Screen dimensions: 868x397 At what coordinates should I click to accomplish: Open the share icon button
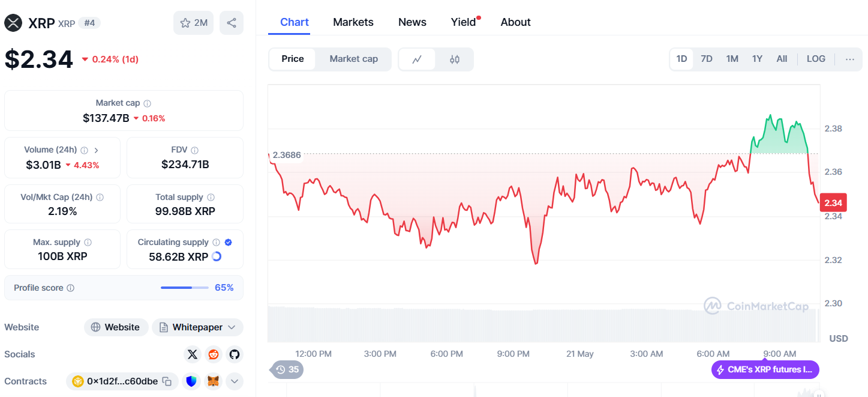232,23
